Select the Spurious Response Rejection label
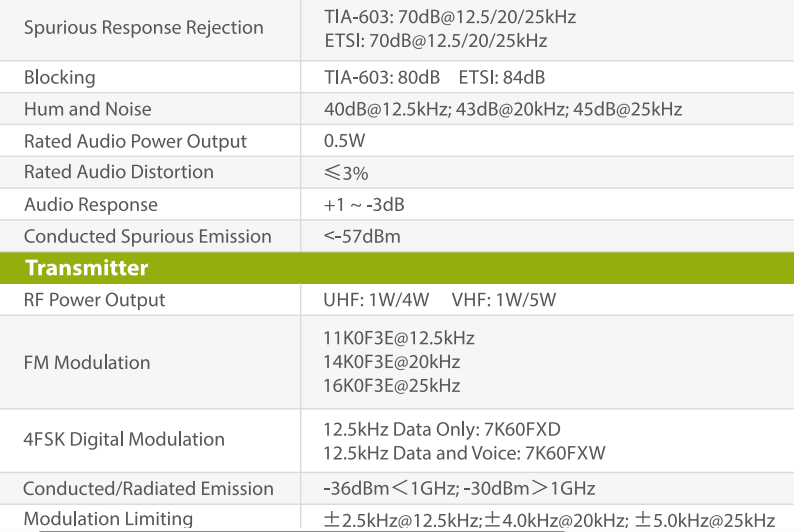The height and width of the screenshot is (532, 801). coord(144,28)
